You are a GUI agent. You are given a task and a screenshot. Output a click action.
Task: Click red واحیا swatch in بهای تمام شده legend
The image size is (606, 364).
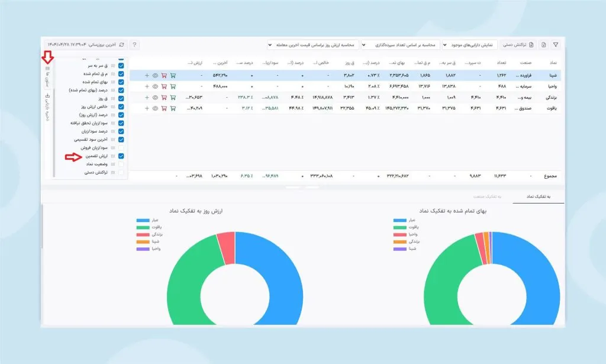coord(399,234)
